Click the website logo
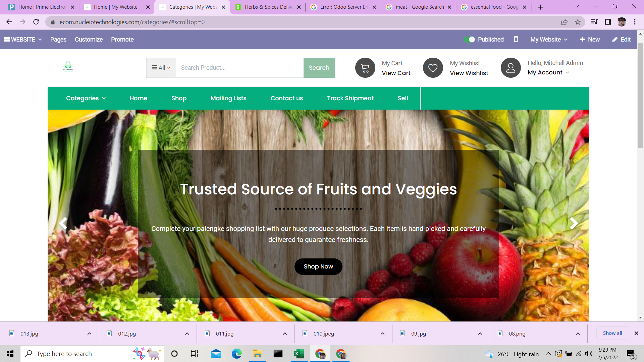Screen dimensions: 644x362 (68, 66)
